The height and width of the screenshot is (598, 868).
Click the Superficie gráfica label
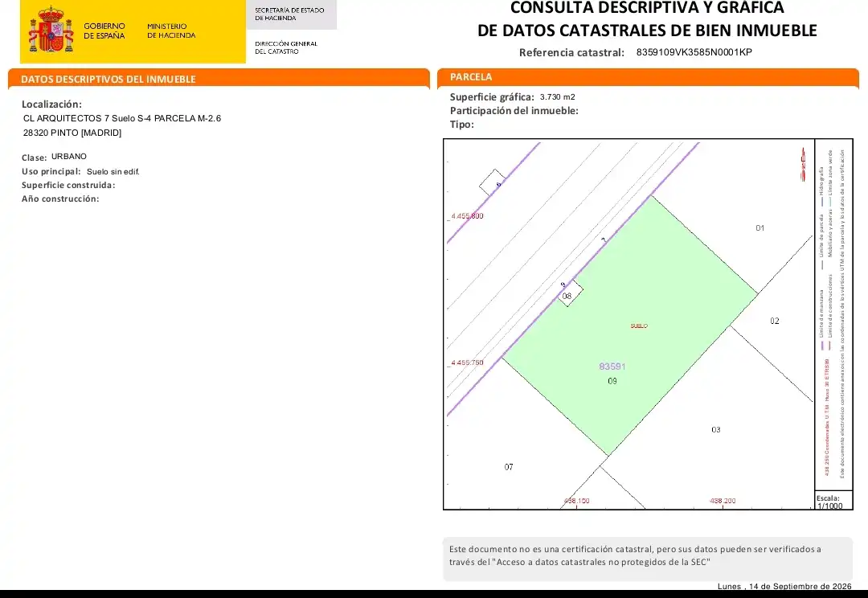coord(492,97)
